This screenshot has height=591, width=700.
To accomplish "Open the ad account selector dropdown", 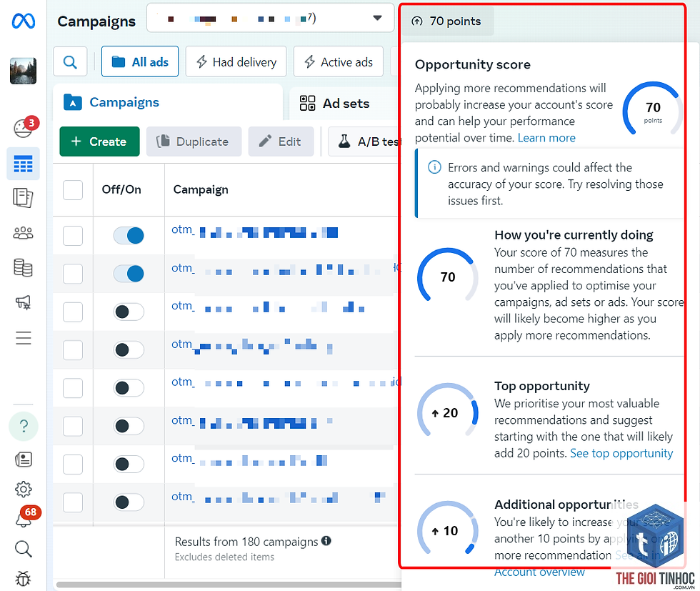I will (x=270, y=19).
